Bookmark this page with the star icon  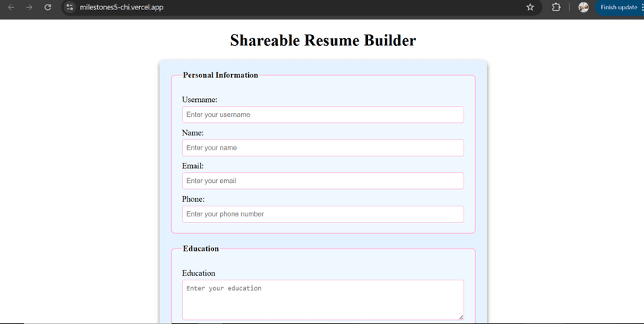point(530,8)
